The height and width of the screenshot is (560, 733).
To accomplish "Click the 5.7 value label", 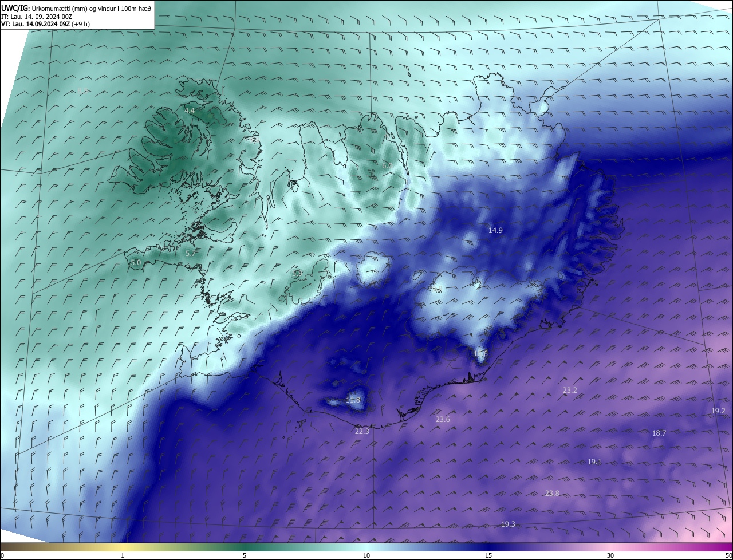I will pyautogui.click(x=191, y=253).
